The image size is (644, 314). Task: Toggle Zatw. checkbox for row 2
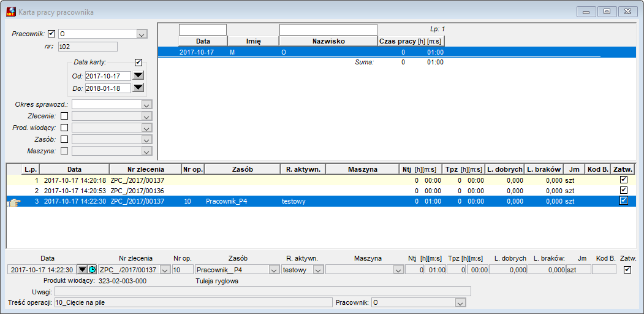tap(624, 190)
